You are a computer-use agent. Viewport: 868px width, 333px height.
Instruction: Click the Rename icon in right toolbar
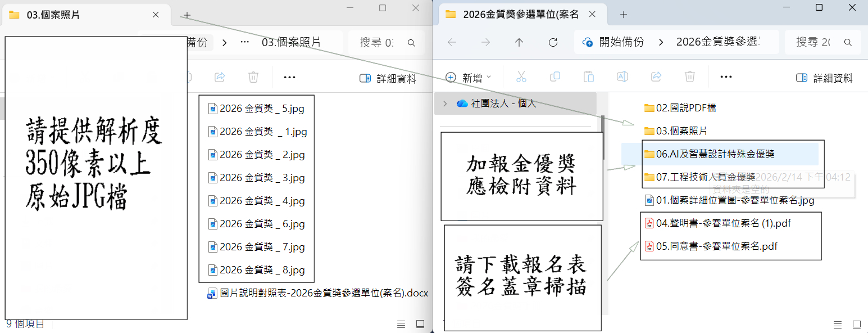(622, 77)
